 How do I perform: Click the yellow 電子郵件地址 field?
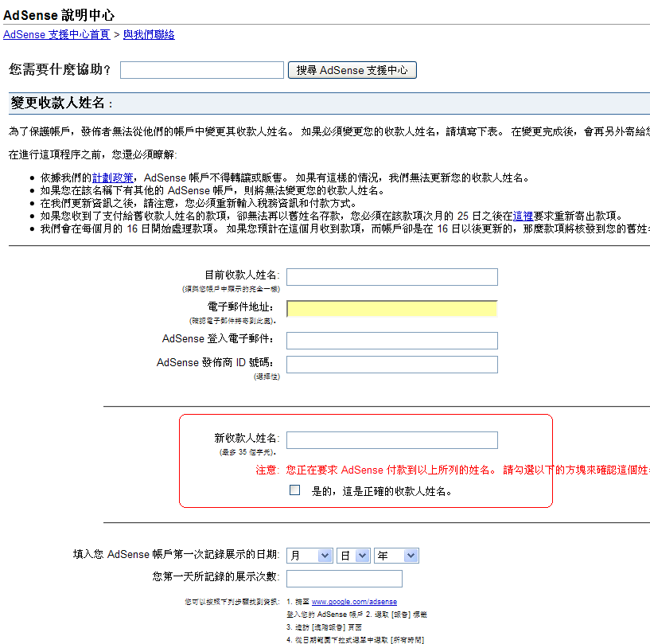pyautogui.click(x=391, y=309)
